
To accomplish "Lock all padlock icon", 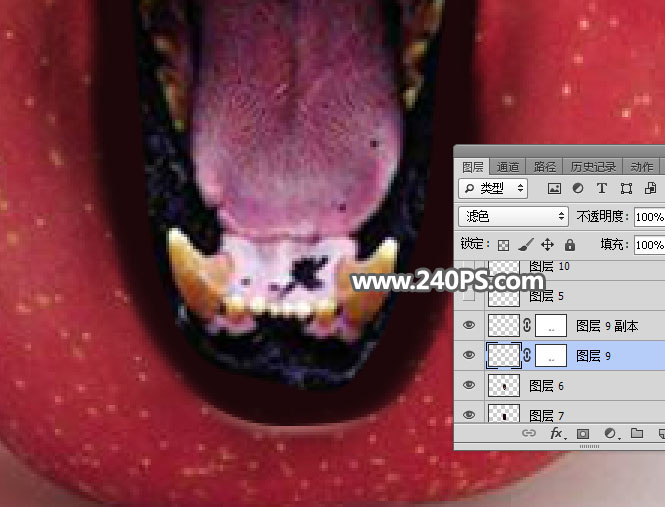I will coord(570,244).
